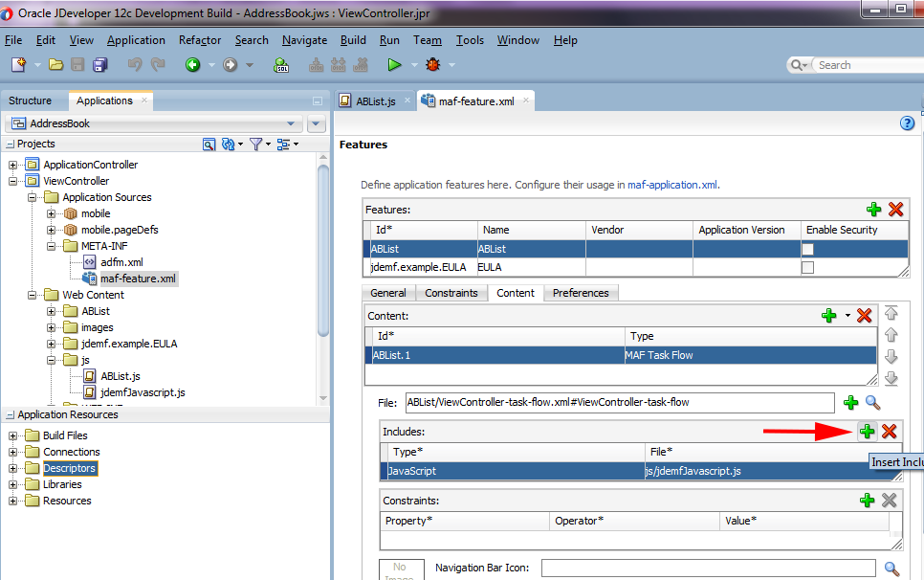
Task: Open the AddressBook application dropdown
Action: pos(291,123)
